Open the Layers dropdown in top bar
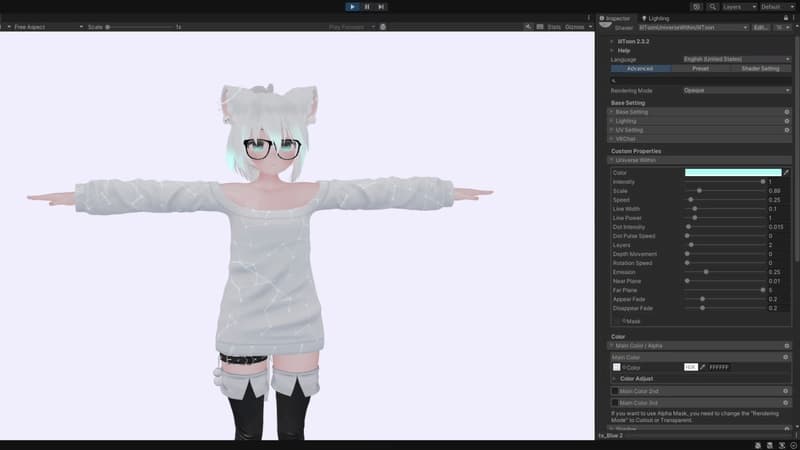Image resolution: width=800 pixels, height=450 pixels. 738,6
